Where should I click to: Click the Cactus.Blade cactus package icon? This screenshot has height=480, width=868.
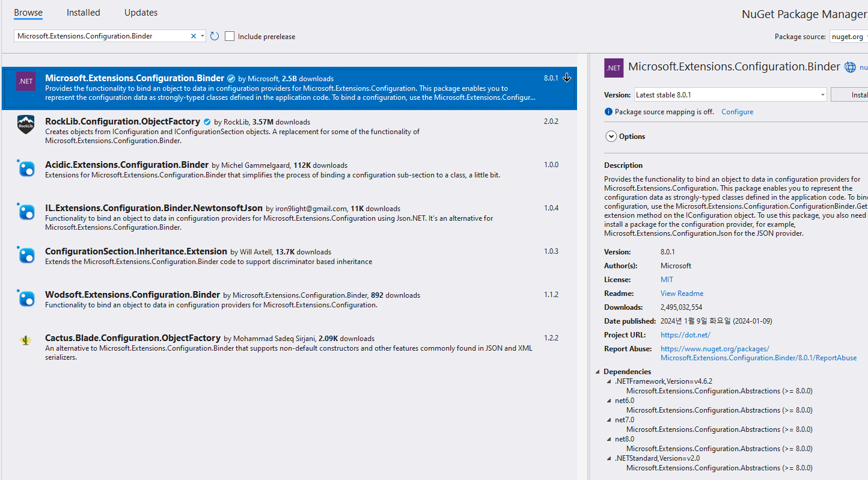point(26,340)
